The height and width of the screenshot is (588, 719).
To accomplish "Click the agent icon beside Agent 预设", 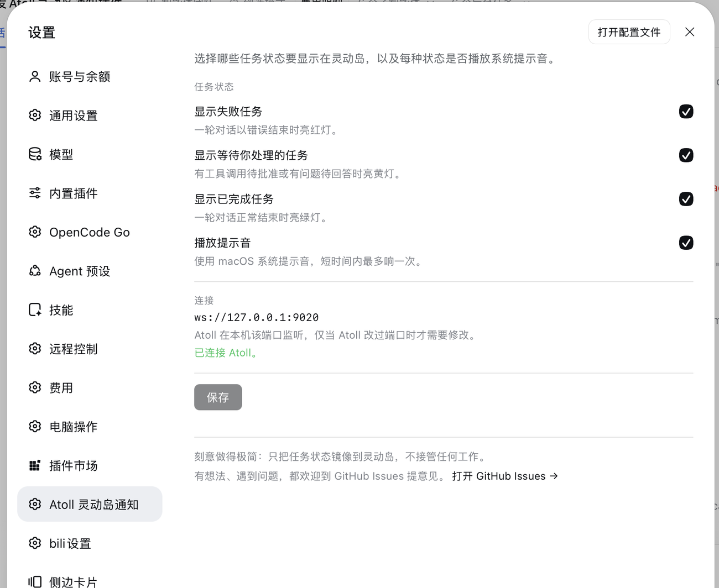I will click(x=35, y=271).
